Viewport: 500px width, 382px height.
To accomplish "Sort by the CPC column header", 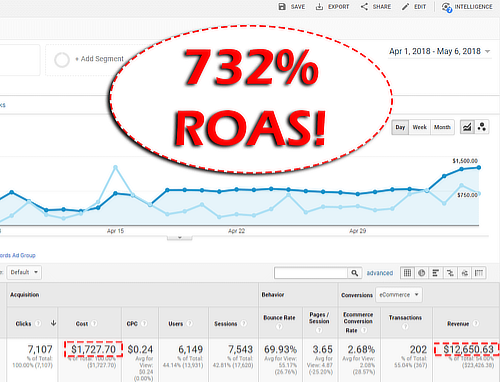I will pyautogui.click(x=132, y=324).
